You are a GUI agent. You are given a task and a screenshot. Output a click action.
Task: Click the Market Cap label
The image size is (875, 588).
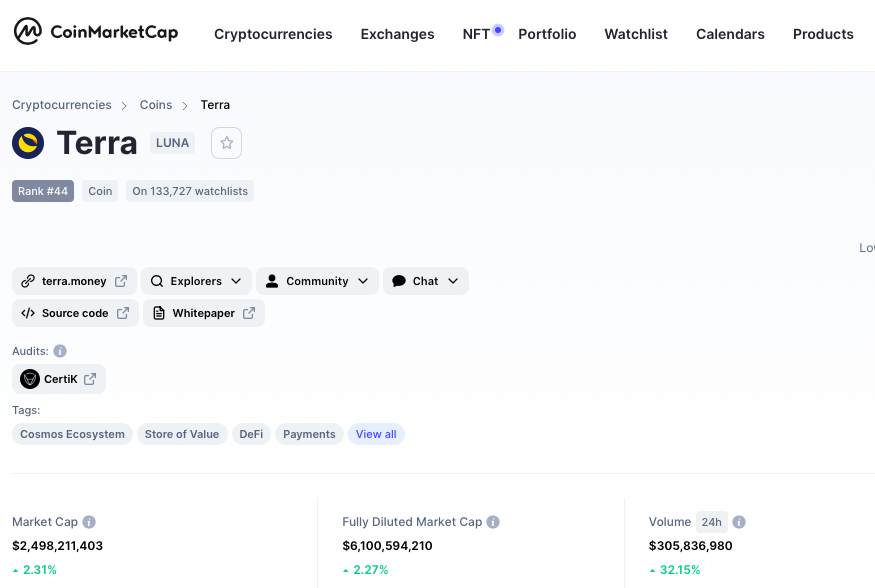point(45,522)
